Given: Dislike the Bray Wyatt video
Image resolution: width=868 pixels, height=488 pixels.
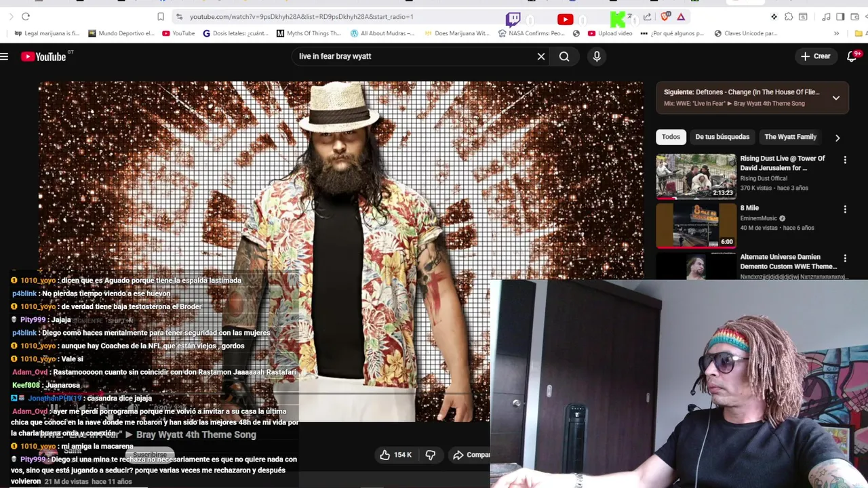Looking at the screenshot, I should click(430, 455).
